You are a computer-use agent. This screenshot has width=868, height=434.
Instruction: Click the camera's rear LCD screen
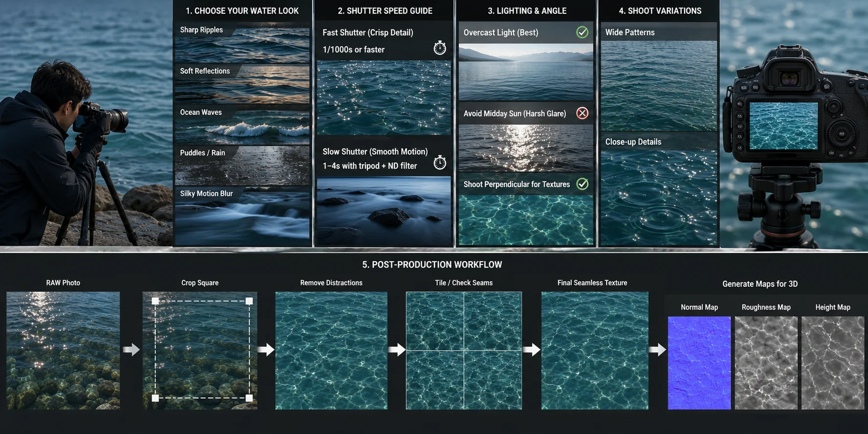point(783,126)
